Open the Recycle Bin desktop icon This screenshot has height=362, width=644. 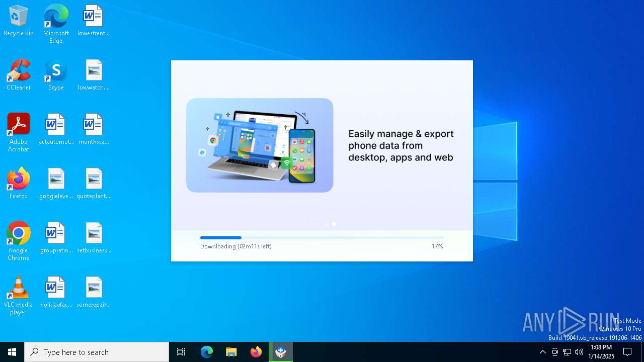[x=19, y=21]
